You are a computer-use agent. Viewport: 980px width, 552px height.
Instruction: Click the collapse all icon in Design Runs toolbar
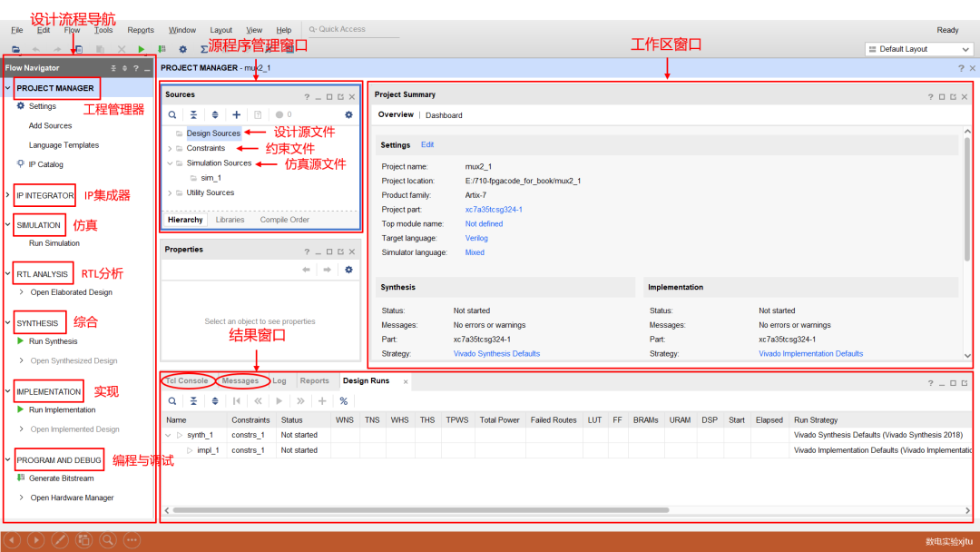click(193, 401)
